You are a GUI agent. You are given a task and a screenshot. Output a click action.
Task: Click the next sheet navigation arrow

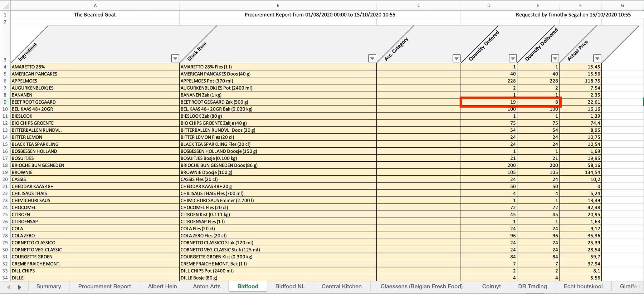(x=19, y=287)
